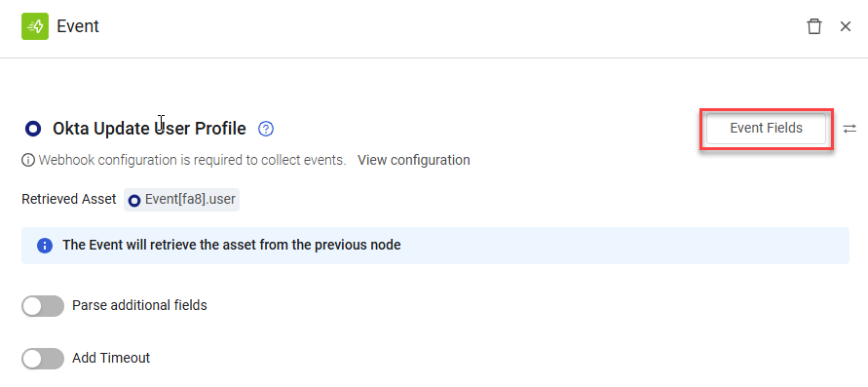Click the Okta Update User Profile heading
The image size is (868, 387).
(x=149, y=129)
